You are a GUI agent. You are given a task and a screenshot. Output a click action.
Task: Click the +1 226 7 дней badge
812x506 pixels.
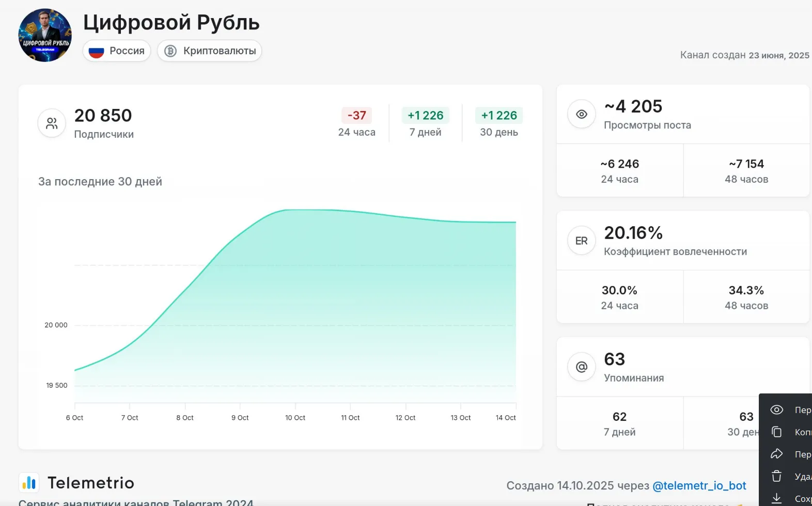point(426,115)
